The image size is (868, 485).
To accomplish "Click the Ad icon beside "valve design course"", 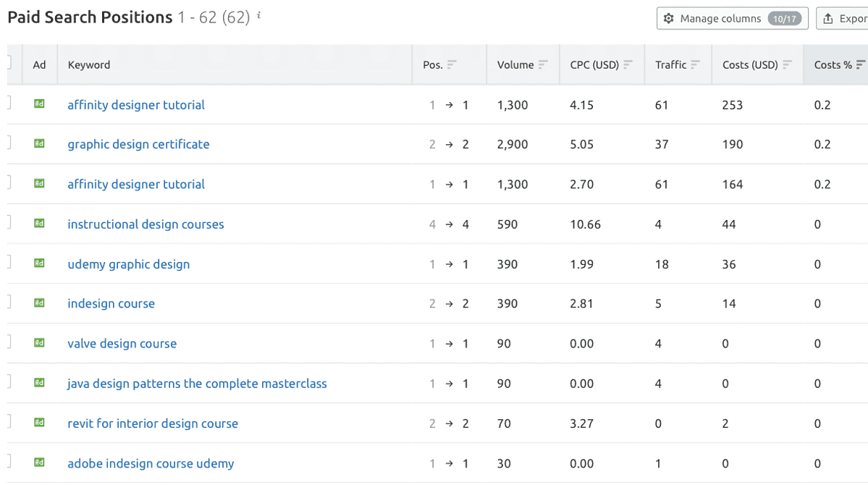I will click(x=38, y=343).
